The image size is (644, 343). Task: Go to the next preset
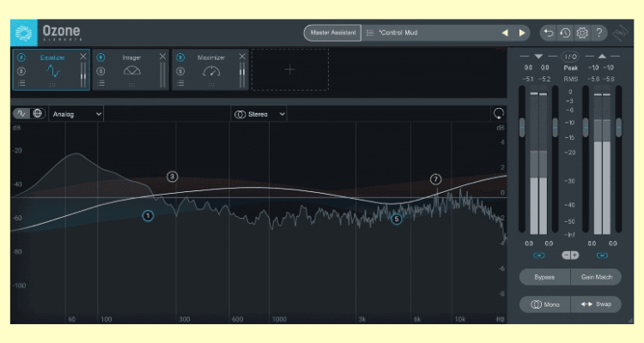pyautogui.click(x=521, y=33)
